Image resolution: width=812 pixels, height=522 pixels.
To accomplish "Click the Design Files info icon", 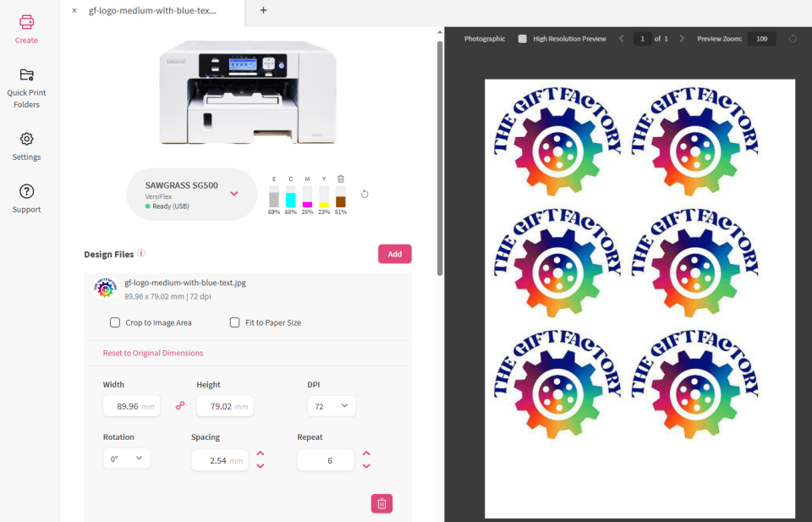I will coord(141,253).
